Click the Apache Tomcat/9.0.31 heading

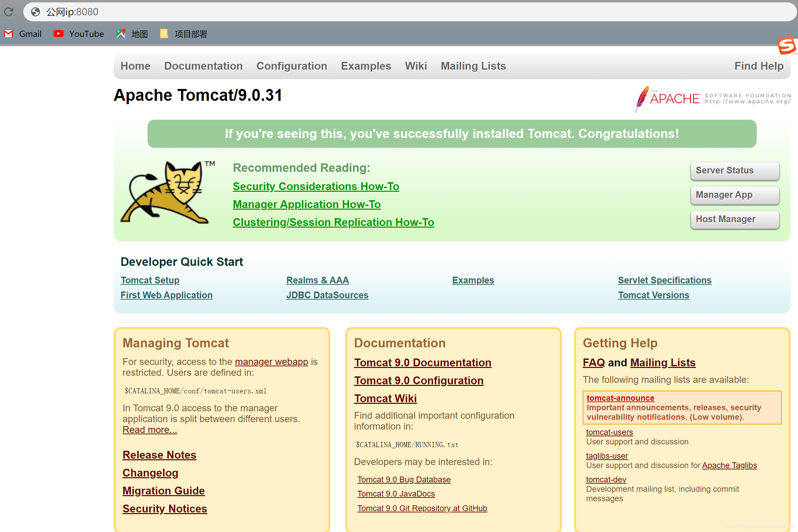click(198, 95)
